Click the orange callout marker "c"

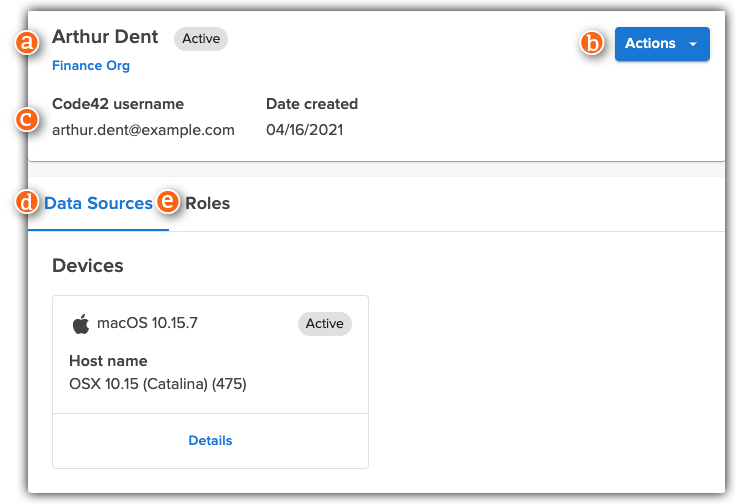pos(27,118)
